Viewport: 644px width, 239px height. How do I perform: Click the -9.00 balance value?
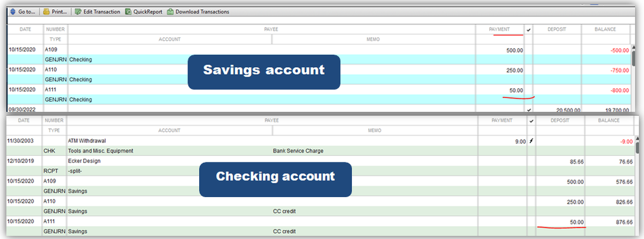click(x=626, y=142)
